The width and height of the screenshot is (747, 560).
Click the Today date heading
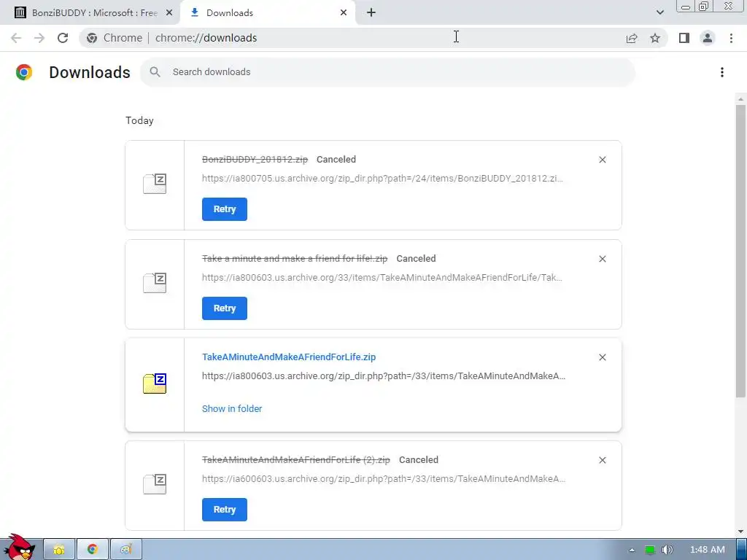[x=139, y=120]
